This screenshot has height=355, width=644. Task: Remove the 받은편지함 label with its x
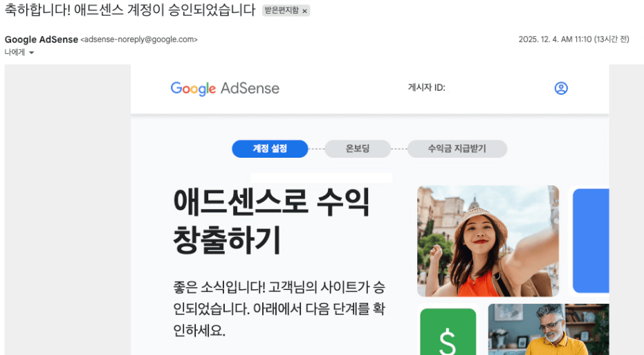coord(305,11)
